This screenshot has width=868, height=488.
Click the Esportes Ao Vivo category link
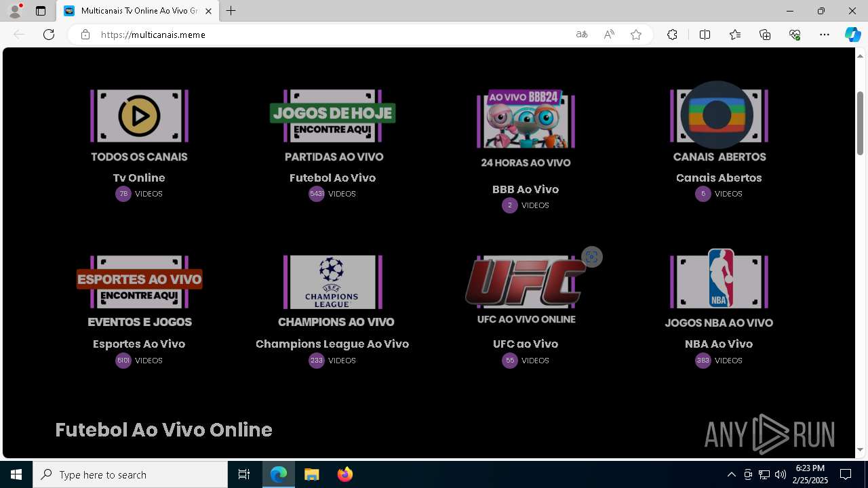(x=139, y=344)
